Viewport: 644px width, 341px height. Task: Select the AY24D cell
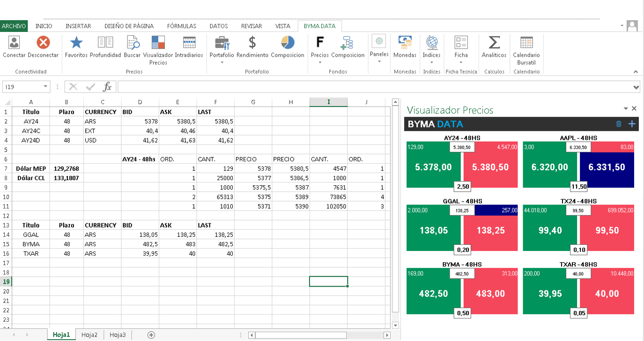coord(31,140)
